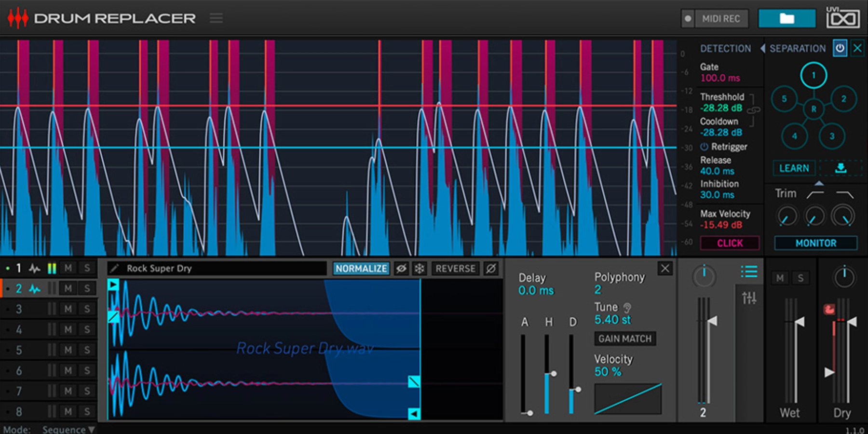
Task: Click the pencil edit icon by sample name
Action: click(114, 269)
